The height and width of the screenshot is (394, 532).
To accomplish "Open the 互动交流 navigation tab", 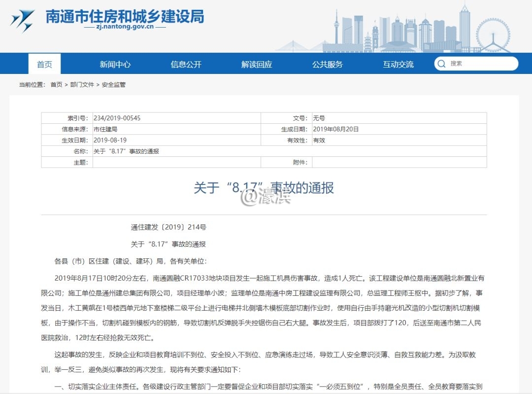I will click(x=399, y=64).
